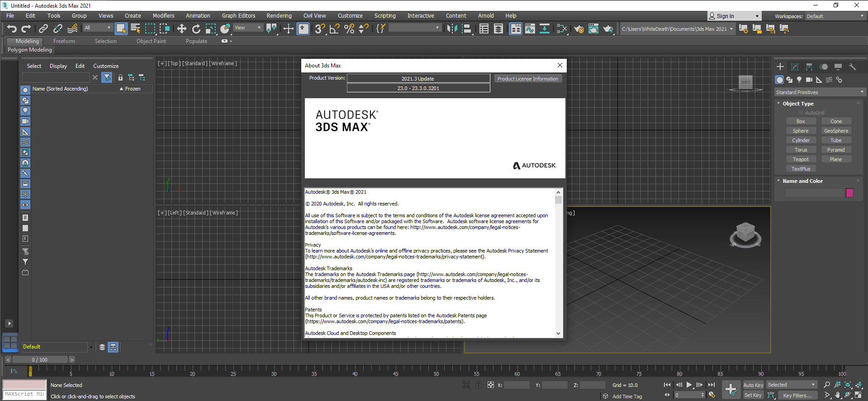868x401 pixels.
Task: Click the Torus object button
Action: pyautogui.click(x=801, y=150)
